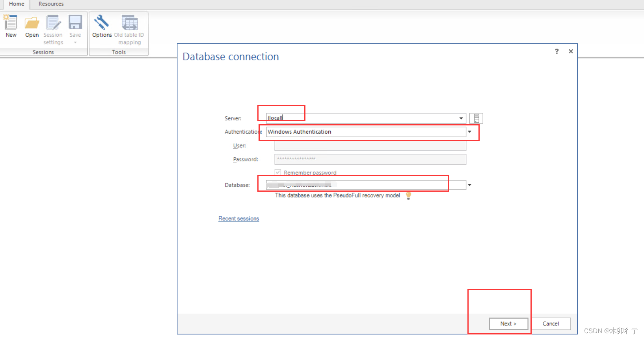Click the Database name field
This screenshot has height=338, width=644.
pos(366,185)
